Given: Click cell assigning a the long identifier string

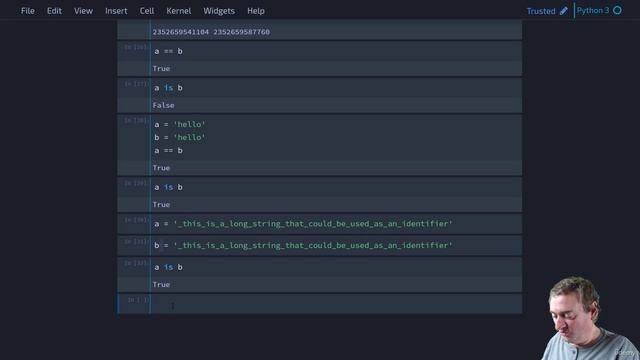Looking at the screenshot, I should 336,224.
